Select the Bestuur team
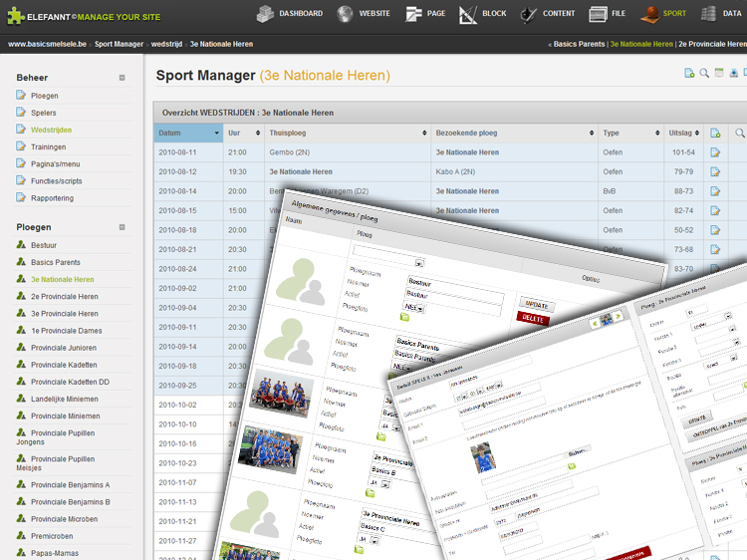 coord(44,245)
